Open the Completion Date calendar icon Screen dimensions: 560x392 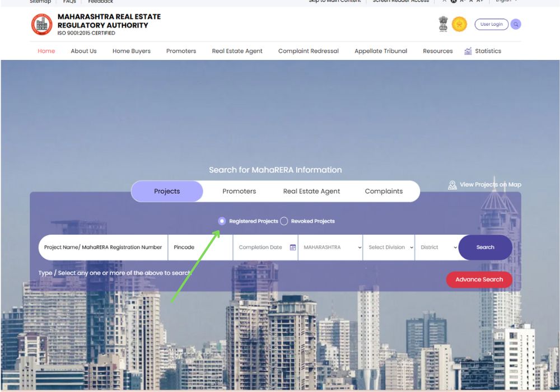(292, 248)
